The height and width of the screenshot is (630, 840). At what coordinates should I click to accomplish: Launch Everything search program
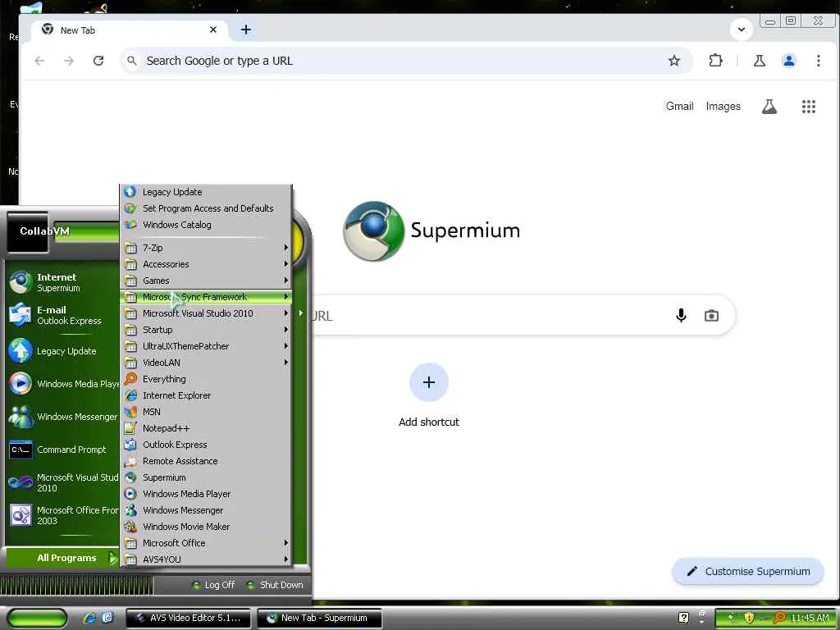click(x=206, y=379)
